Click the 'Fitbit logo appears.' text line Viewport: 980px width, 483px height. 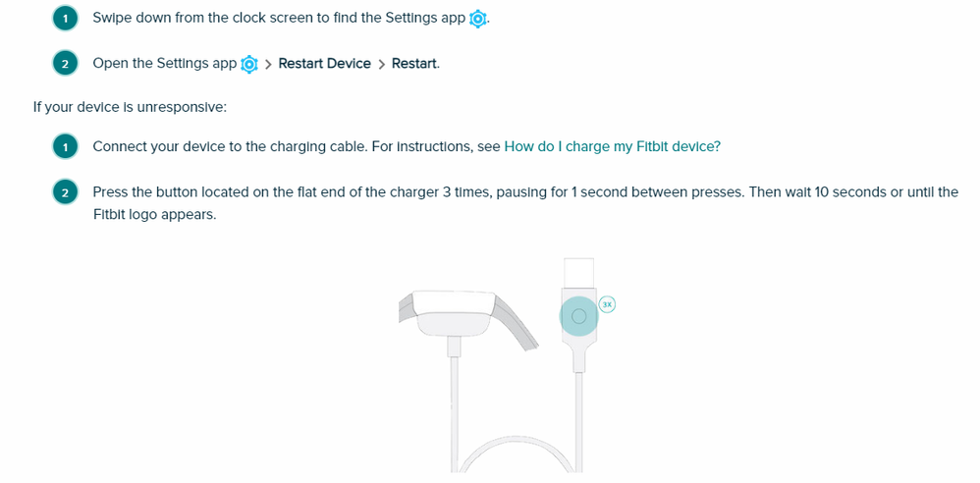point(154,214)
